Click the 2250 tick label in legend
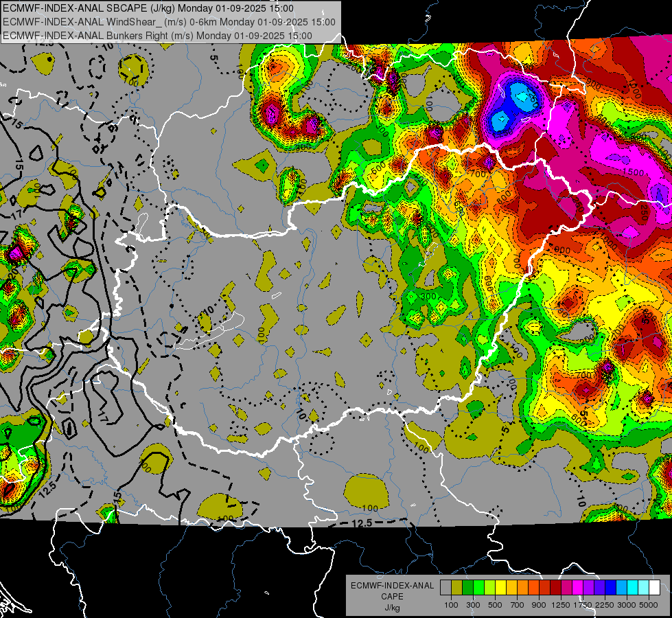The width and height of the screenshot is (672, 618). [605, 605]
